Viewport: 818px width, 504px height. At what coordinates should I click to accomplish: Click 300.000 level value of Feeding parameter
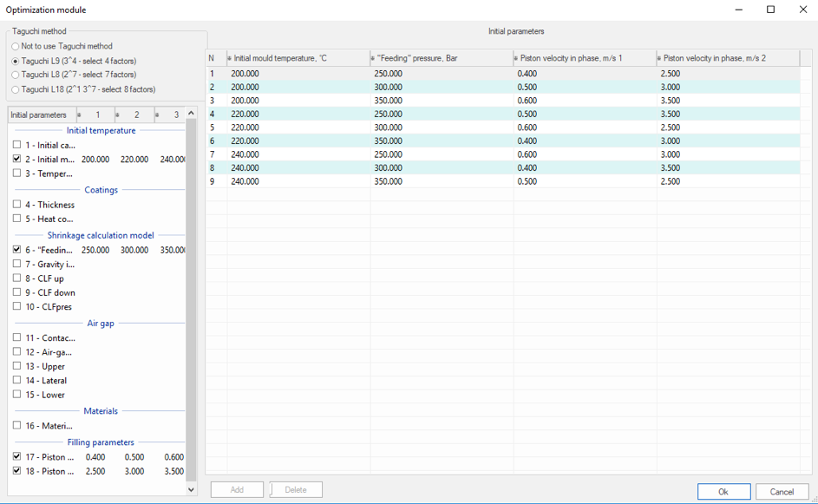(x=134, y=250)
